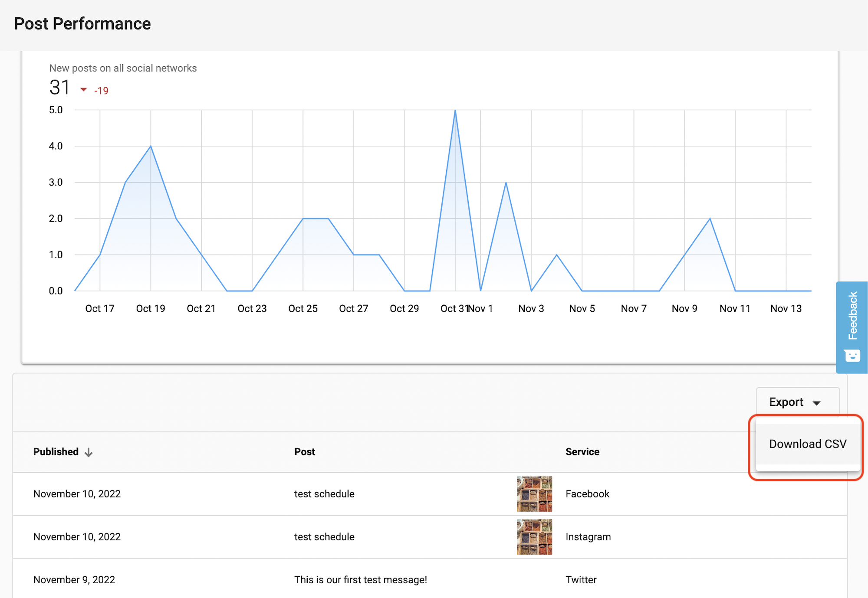Open the Instagram post thumbnail image
The height and width of the screenshot is (598, 868).
534,537
